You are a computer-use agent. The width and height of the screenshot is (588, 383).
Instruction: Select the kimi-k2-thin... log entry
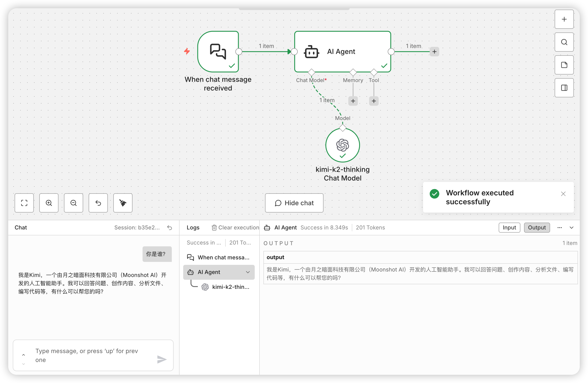[230, 287]
